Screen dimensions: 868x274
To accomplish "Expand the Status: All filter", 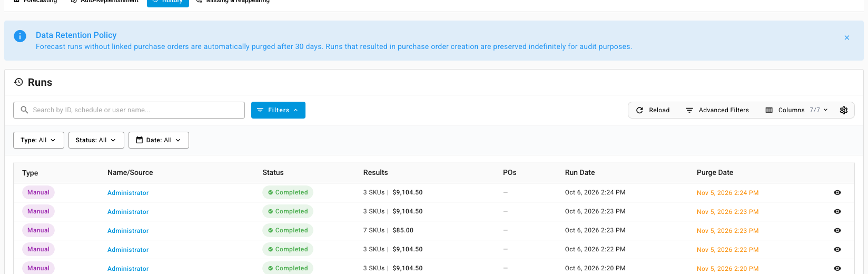I will tap(96, 140).
